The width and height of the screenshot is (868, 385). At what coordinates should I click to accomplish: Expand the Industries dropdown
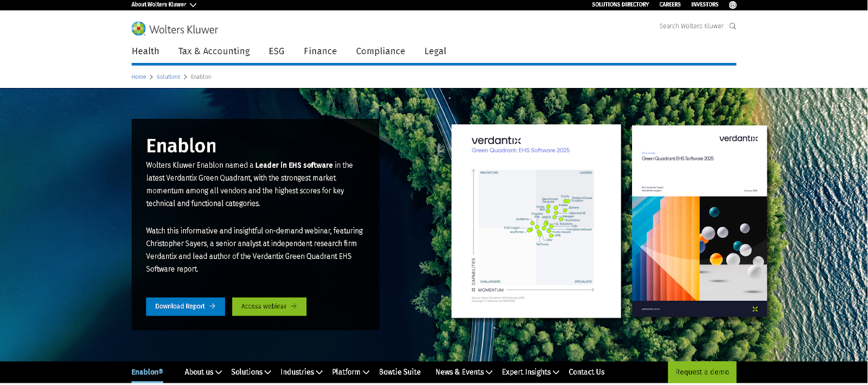(301, 372)
